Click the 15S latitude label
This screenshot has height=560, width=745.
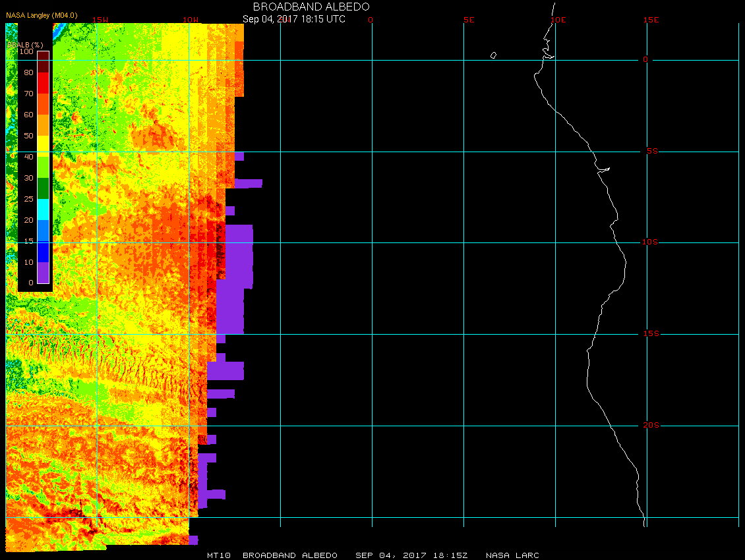(x=651, y=333)
